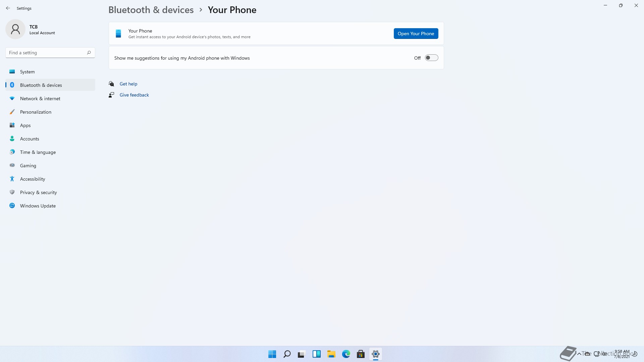Toggle Android phone suggestions switch
644x362 pixels.
[x=431, y=58]
